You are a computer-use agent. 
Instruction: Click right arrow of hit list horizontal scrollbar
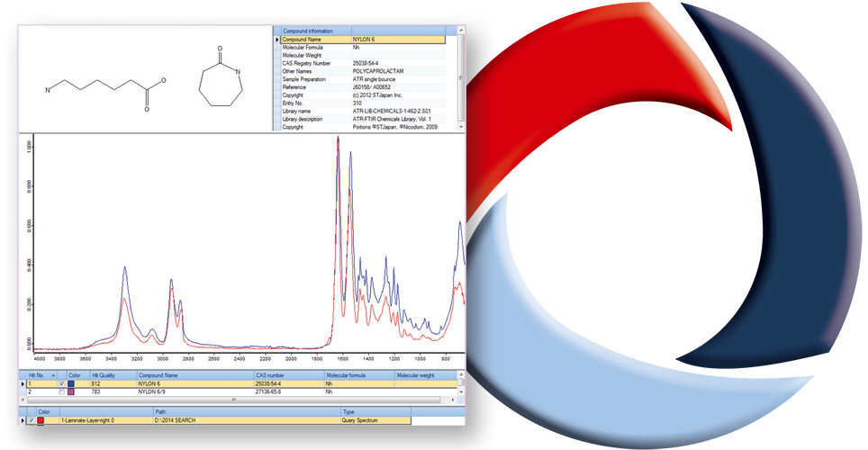(x=453, y=400)
